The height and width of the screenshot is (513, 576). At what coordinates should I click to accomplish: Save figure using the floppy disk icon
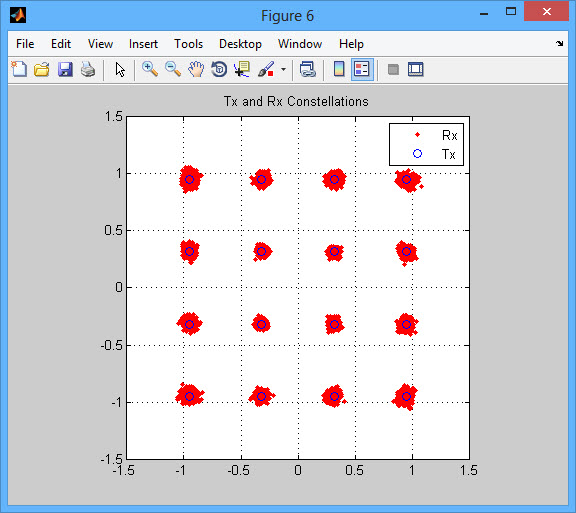(65, 69)
